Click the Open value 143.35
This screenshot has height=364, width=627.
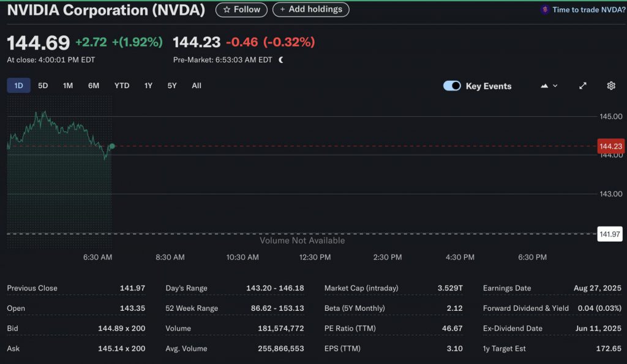(132, 308)
